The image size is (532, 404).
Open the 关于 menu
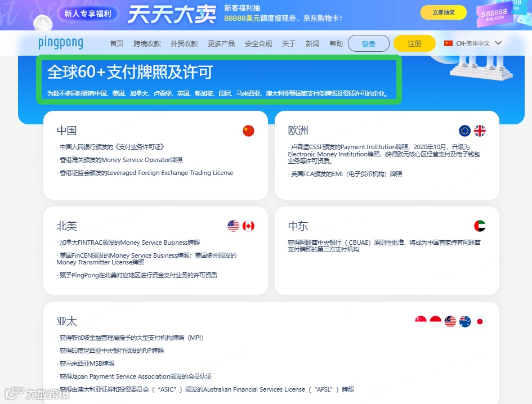[289, 43]
